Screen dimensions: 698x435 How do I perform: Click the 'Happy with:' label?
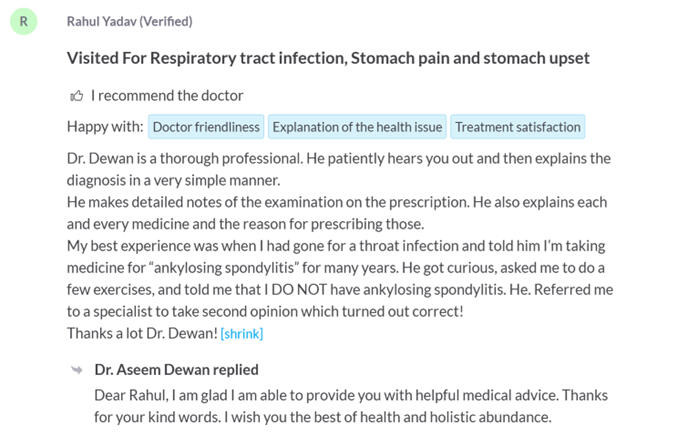click(x=104, y=127)
